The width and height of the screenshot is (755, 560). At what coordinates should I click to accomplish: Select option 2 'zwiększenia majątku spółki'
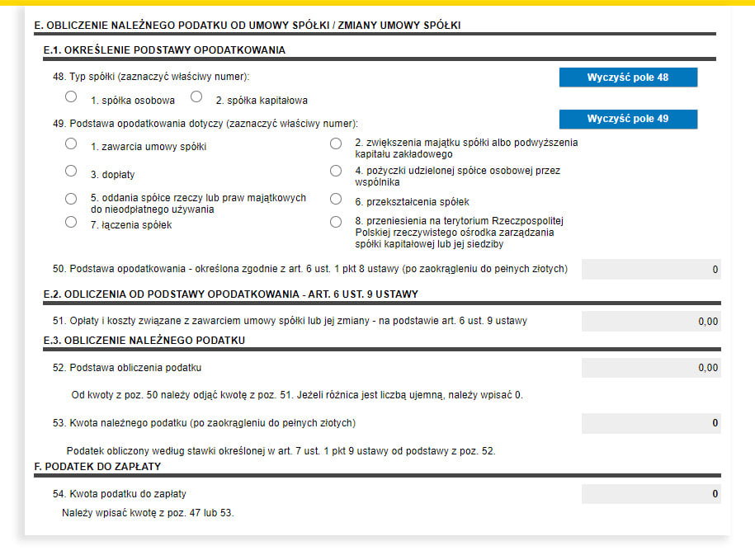tap(336, 144)
